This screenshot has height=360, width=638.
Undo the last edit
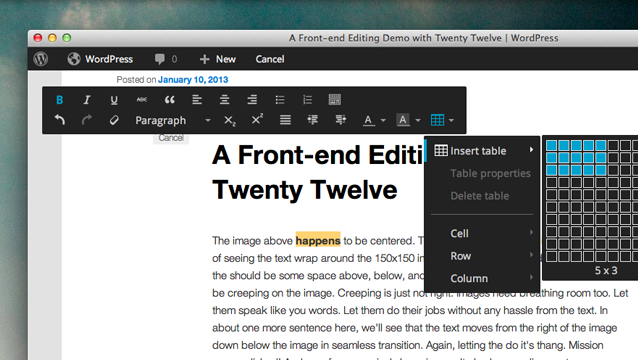59,120
